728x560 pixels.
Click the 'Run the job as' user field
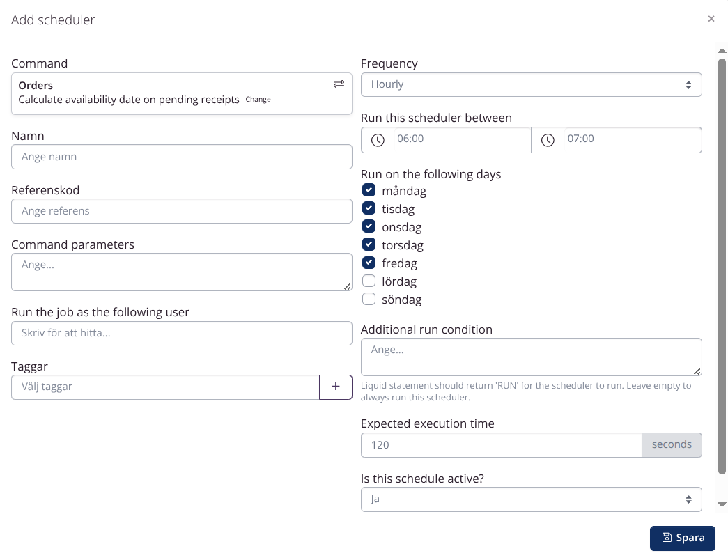[x=182, y=334]
